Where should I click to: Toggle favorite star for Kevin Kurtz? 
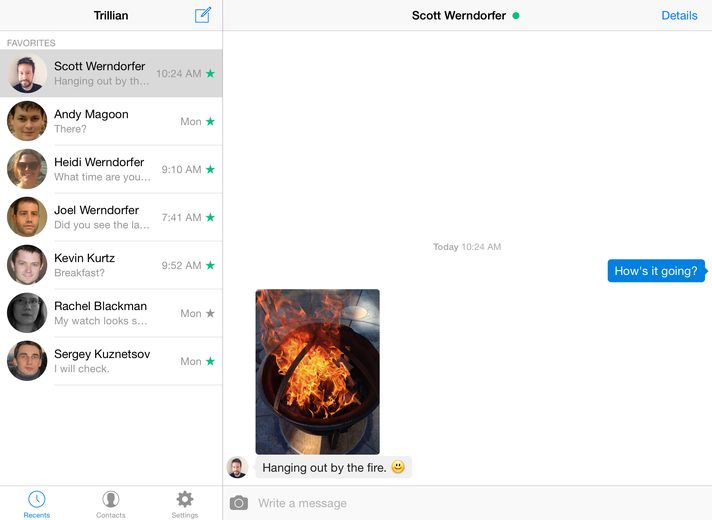coord(210,265)
